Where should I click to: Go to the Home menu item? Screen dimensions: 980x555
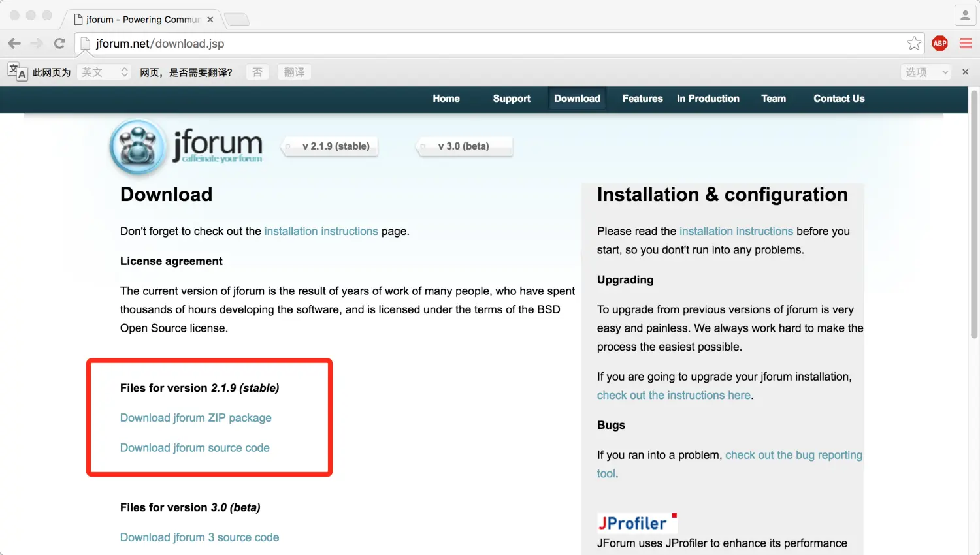click(446, 99)
